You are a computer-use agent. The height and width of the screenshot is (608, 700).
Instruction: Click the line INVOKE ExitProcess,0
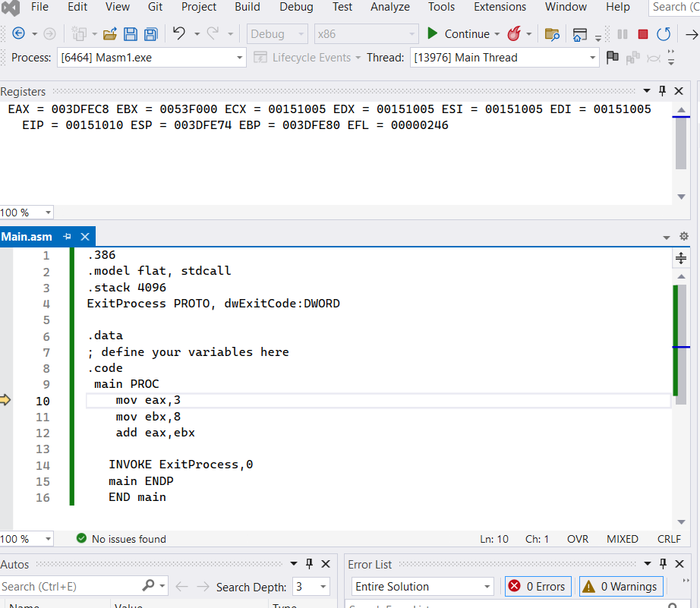coord(181,465)
